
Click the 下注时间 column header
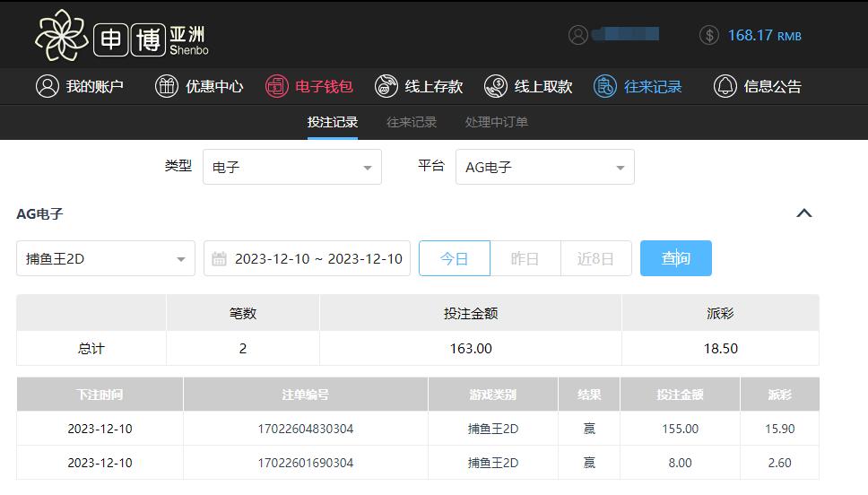click(x=100, y=395)
